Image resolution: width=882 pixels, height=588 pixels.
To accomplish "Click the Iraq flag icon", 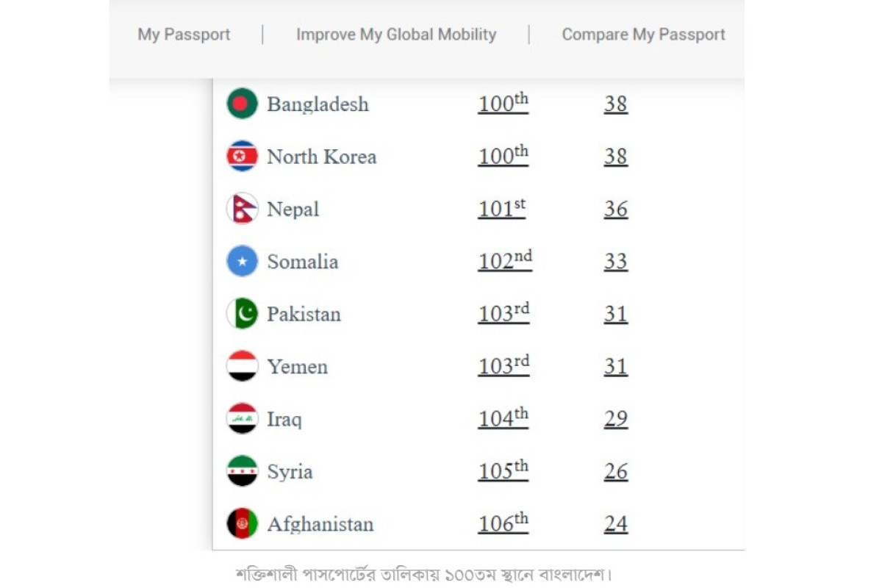I will 242,419.
